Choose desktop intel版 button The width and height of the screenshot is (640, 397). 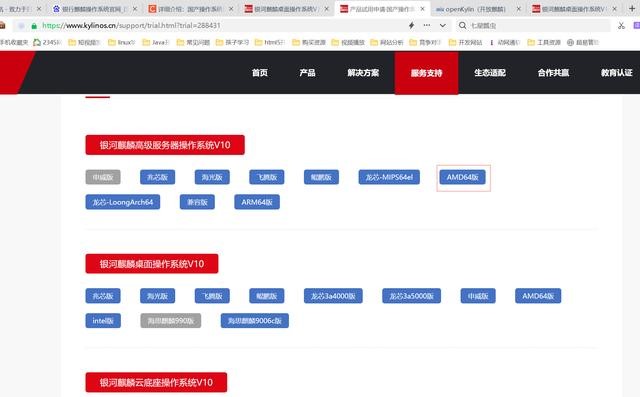[103, 321]
